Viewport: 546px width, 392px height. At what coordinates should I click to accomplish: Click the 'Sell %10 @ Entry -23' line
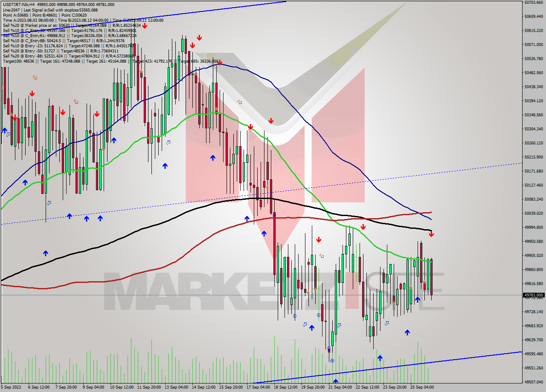coord(68,46)
